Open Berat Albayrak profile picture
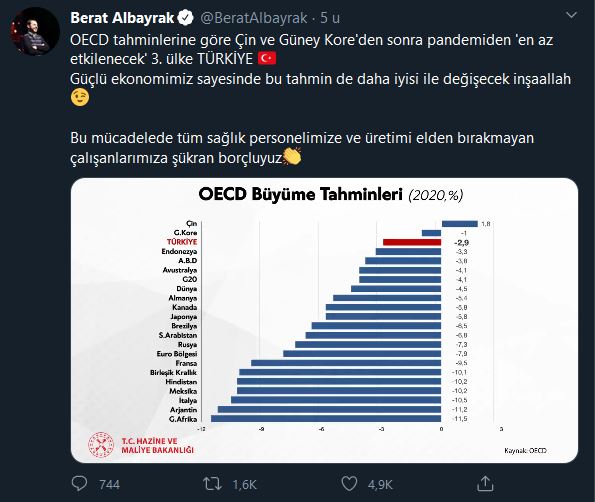 (x=35, y=31)
